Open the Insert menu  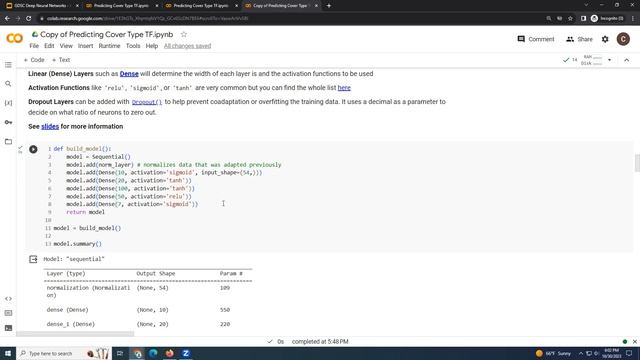coord(85,46)
